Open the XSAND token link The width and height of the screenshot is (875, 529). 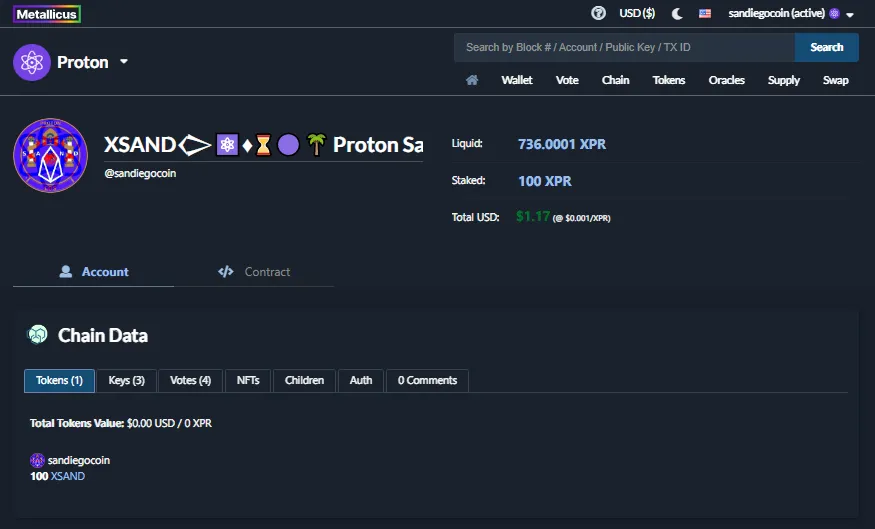(68, 477)
